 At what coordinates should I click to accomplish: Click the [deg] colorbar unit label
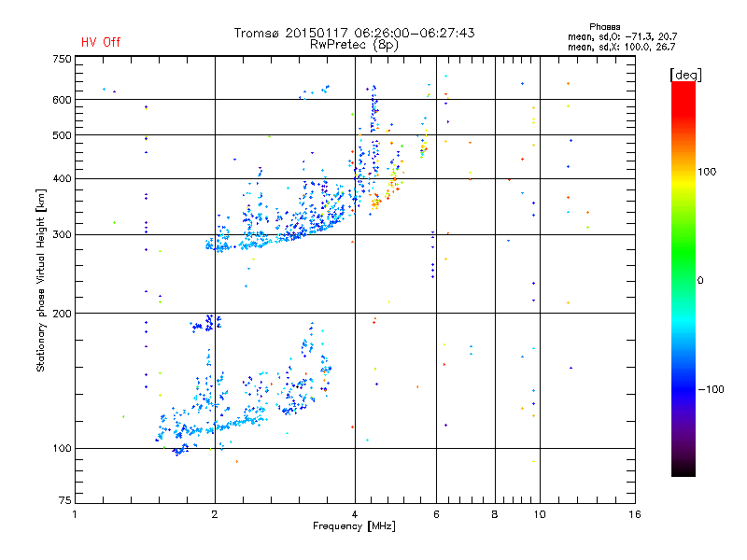pos(685,74)
